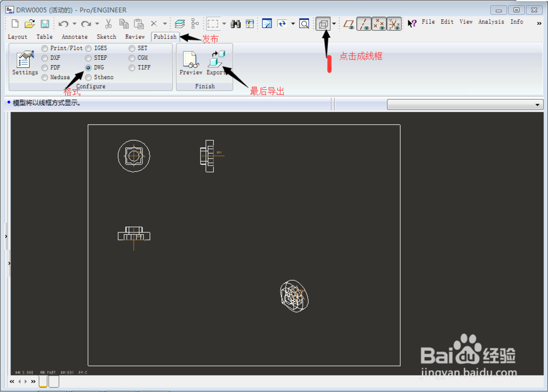This screenshot has height=392, width=548.
Task: Open the Sketch tab
Action: pyautogui.click(x=106, y=37)
